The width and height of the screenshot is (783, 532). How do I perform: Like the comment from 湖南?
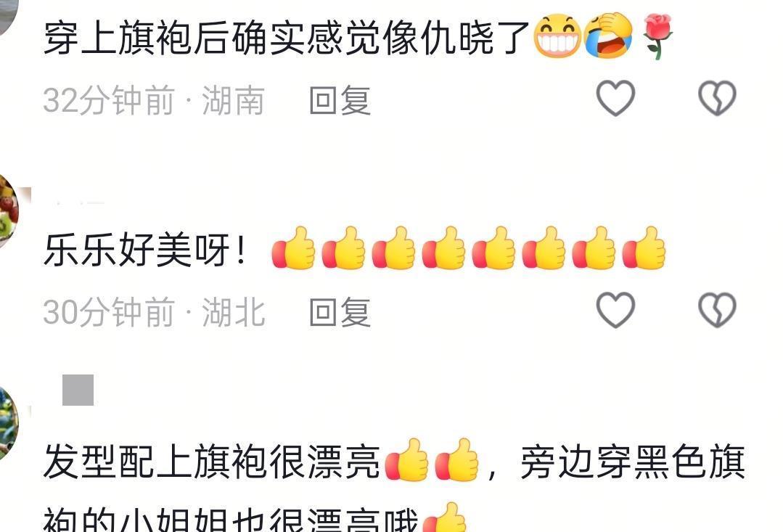pos(615,99)
